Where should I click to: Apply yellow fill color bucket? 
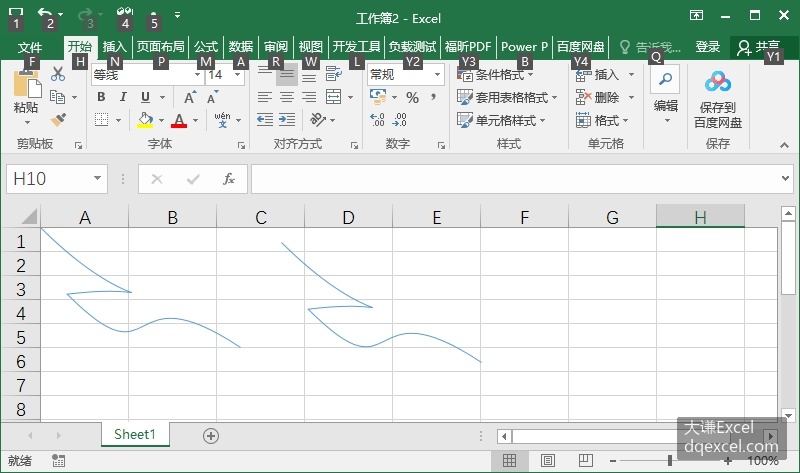[x=145, y=120]
